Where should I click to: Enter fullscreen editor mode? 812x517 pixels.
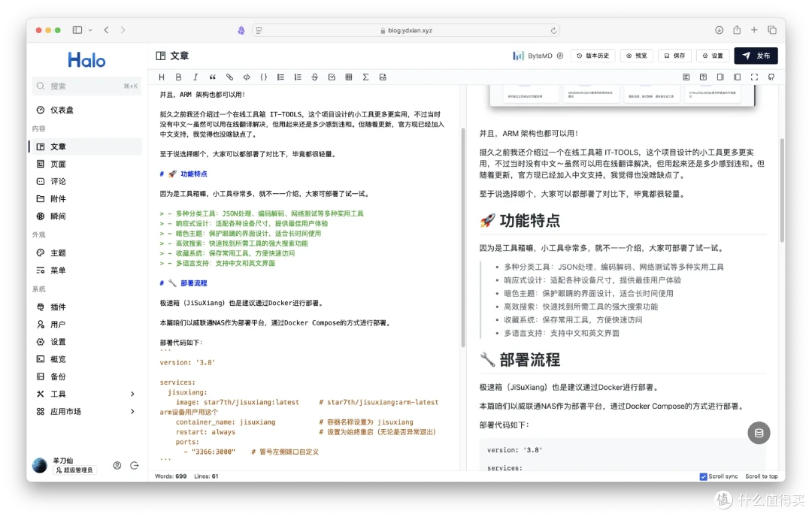pyautogui.click(x=755, y=77)
